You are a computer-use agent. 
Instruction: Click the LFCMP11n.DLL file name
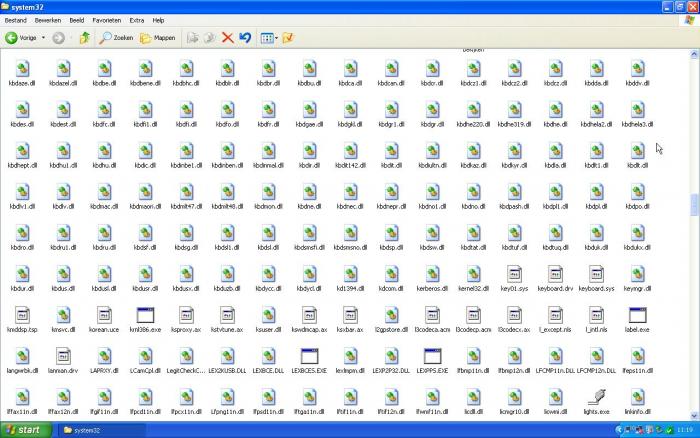[x=555, y=371]
